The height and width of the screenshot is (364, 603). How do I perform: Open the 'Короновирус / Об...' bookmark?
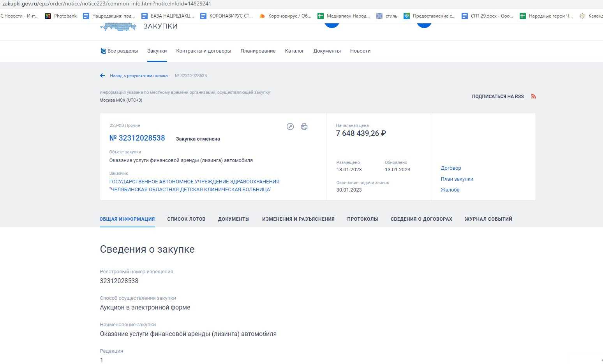pos(285,16)
